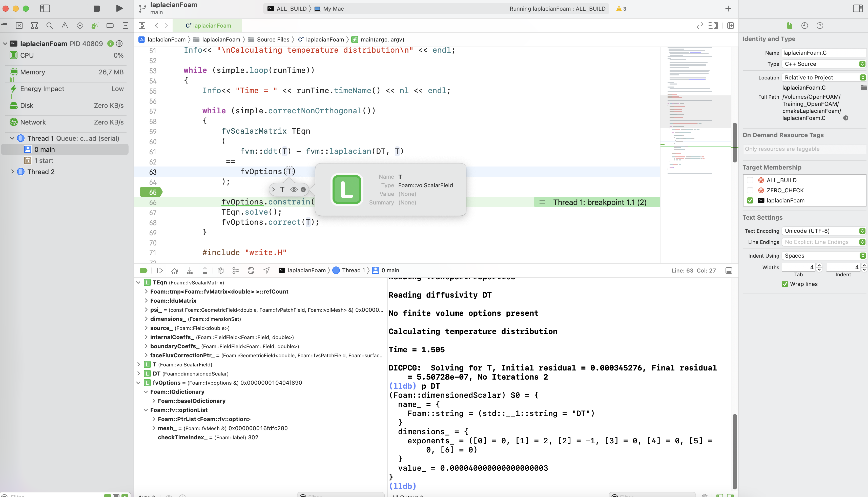Screen dimensions: 868x497
Task: Open the Indent Using Spaces dropdown
Action: 823,256
